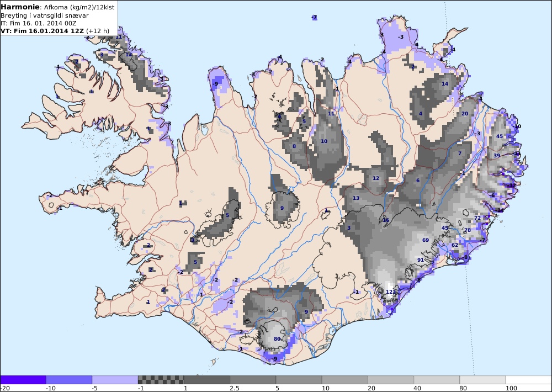Pick the medium blue legend swatch (-10 to -5)
The image size is (552, 392).
(69, 380)
